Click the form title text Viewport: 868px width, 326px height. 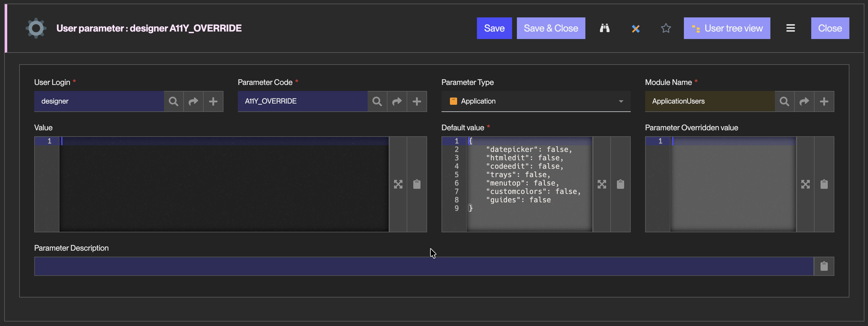click(149, 28)
